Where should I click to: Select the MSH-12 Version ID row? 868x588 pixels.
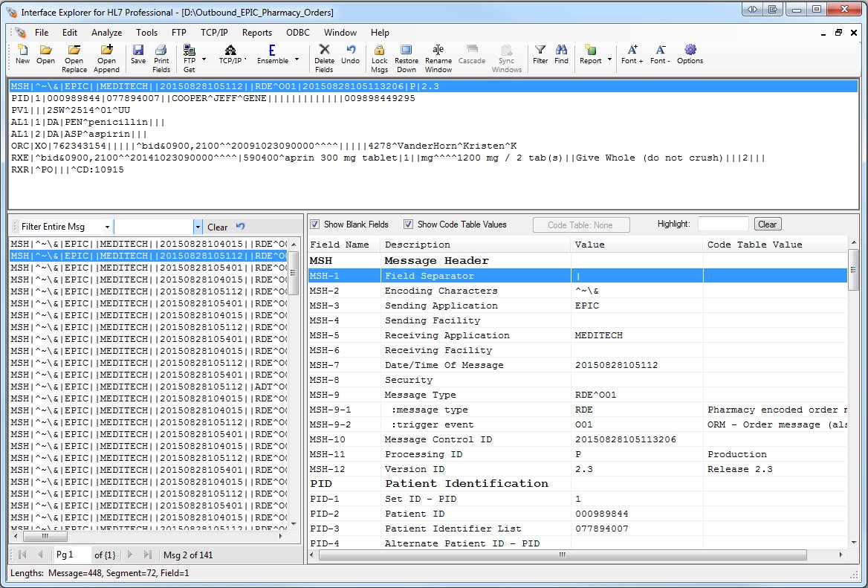577,469
